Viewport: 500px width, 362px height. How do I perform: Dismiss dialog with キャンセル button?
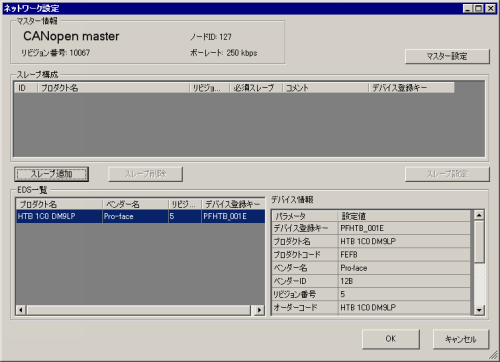461,339
